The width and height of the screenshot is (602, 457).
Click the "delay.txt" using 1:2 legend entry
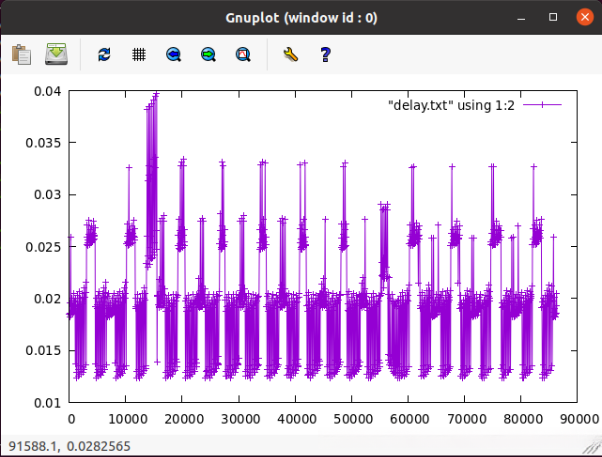pyautogui.click(x=451, y=105)
